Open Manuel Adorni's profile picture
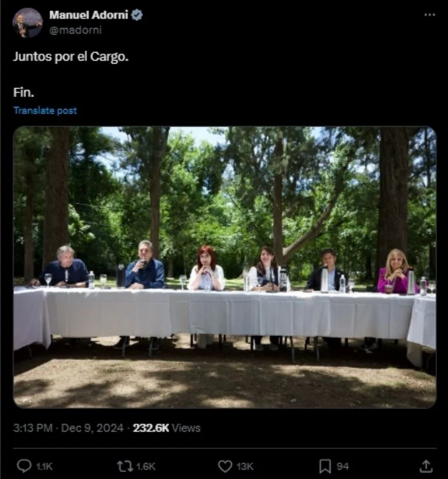 click(27, 22)
